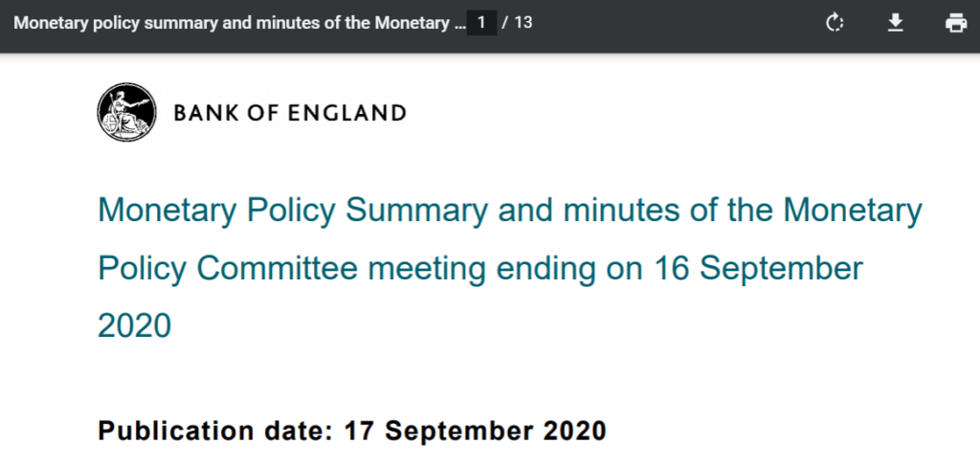Click the total page count 13
The height and width of the screenshot is (466, 980).
[523, 23]
